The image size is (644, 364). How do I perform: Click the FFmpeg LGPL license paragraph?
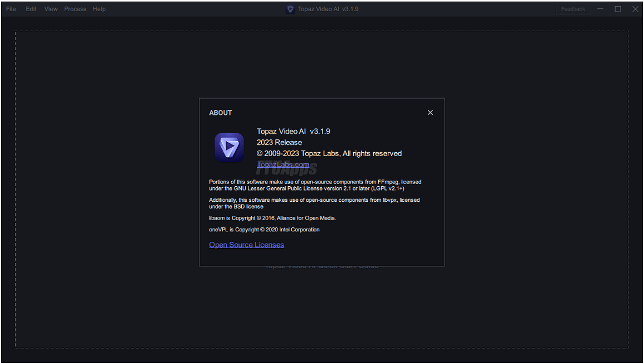point(315,185)
